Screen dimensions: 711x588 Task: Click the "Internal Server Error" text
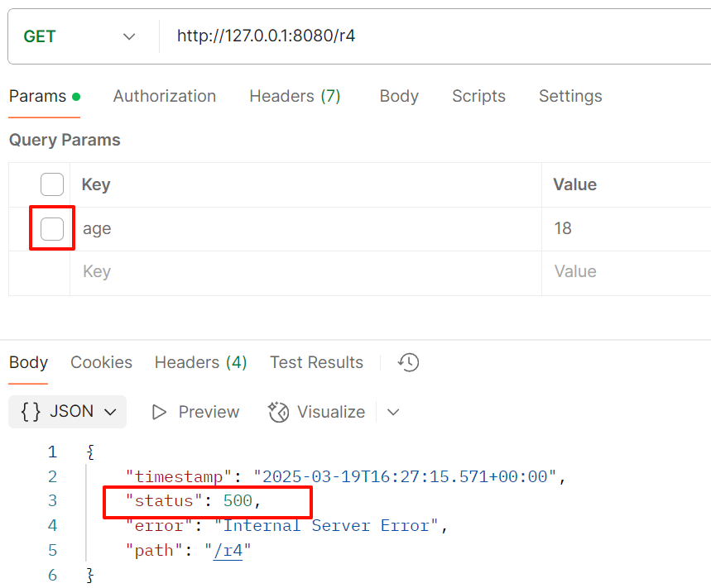tap(326, 526)
